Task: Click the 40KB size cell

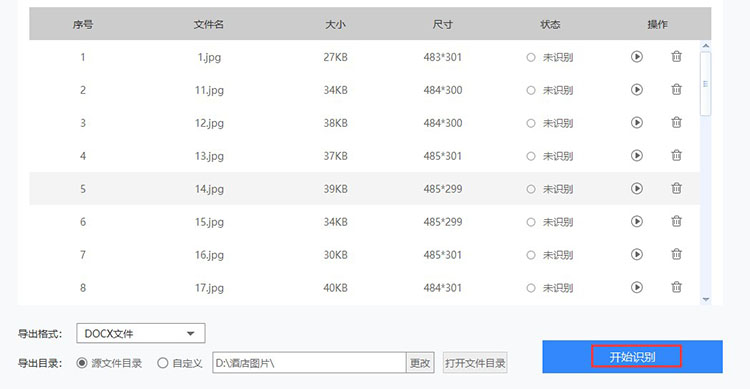Action: 335,288
